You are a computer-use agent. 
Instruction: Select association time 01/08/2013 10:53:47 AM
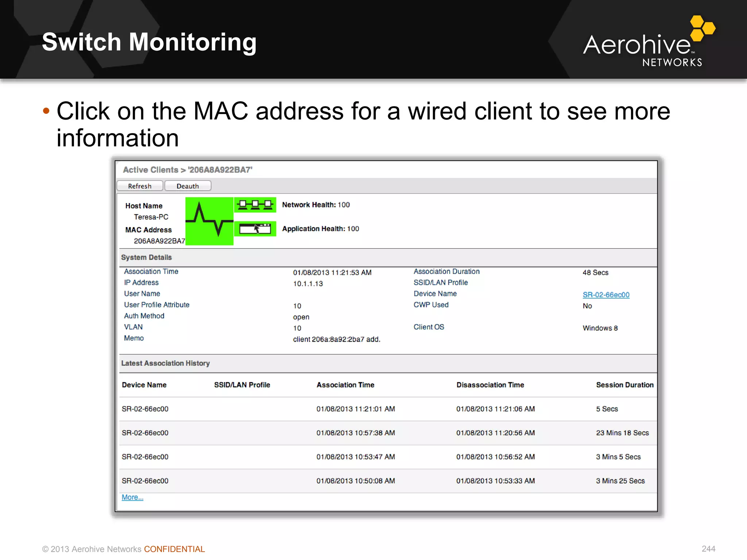click(x=356, y=457)
